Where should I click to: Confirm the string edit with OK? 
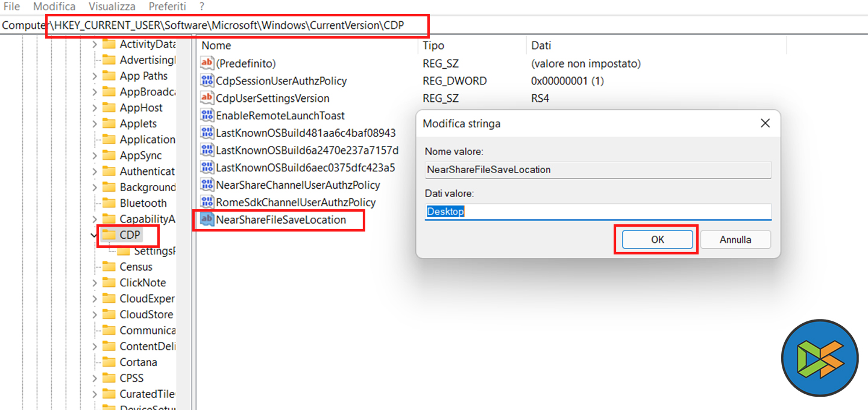[x=657, y=239]
